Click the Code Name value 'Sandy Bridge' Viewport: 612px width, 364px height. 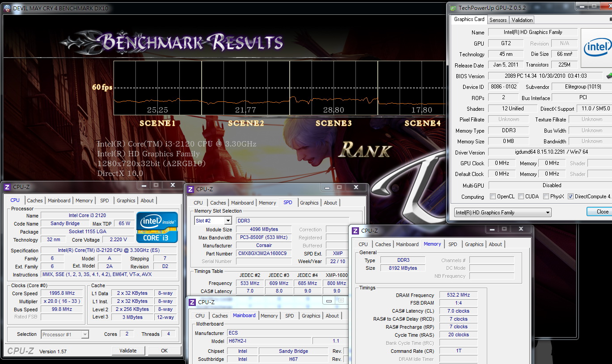tap(66, 223)
